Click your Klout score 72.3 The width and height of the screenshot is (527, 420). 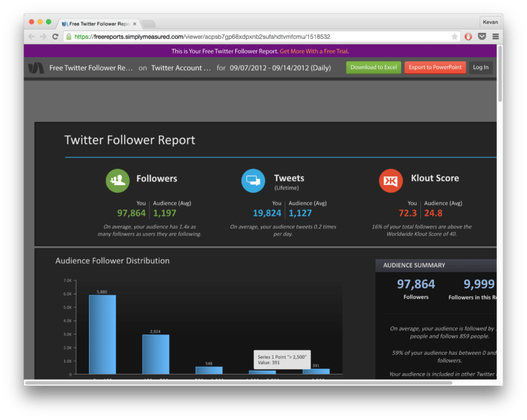(407, 213)
